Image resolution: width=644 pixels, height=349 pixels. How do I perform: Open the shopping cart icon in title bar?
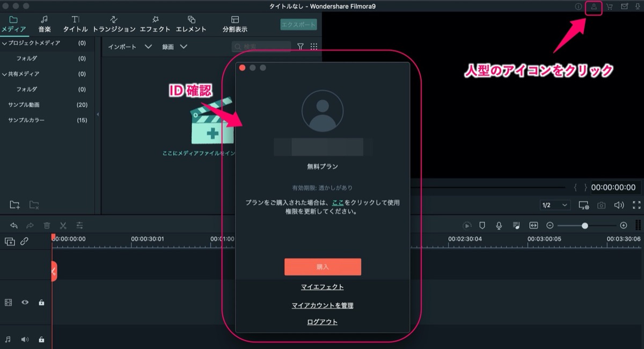(609, 7)
